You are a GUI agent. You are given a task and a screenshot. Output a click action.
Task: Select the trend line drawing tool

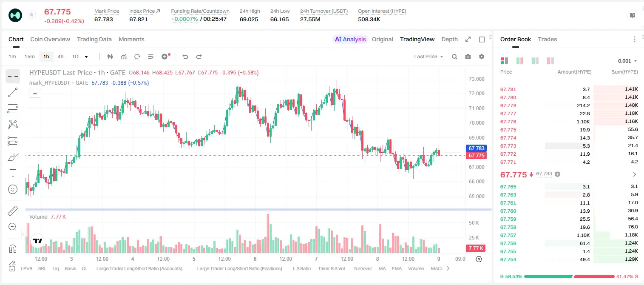pos(13,92)
